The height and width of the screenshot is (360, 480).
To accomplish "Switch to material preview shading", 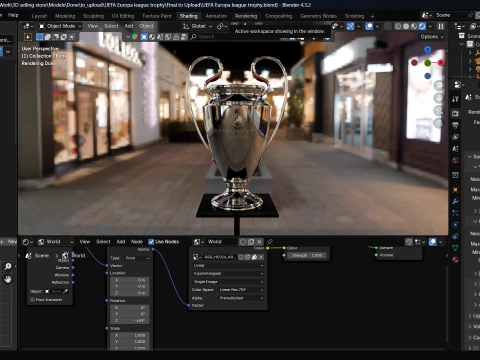I will [x=414, y=26].
